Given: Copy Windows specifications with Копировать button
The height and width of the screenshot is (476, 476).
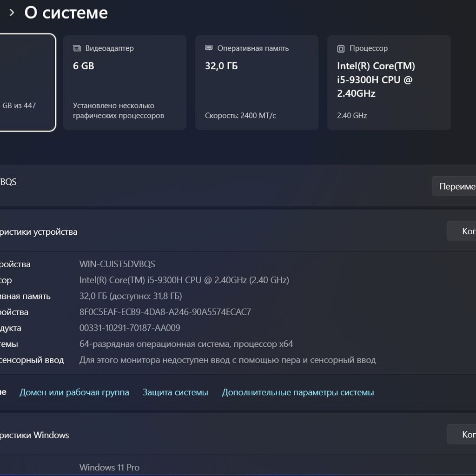Looking at the screenshot, I should [462, 435].
